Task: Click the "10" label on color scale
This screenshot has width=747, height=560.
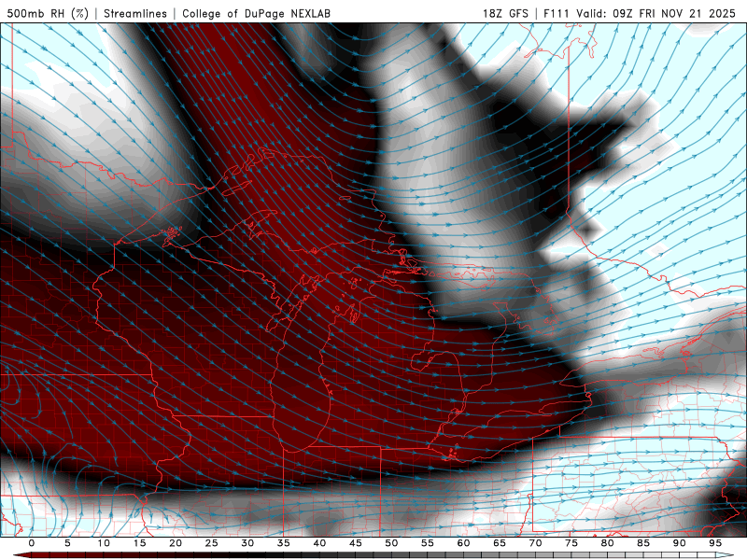Action: click(104, 543)
